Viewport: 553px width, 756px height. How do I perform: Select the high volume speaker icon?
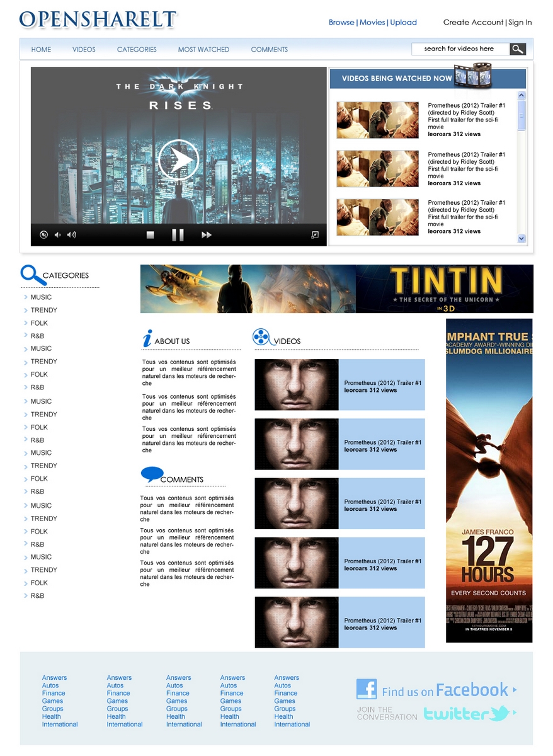click(72, 235)
